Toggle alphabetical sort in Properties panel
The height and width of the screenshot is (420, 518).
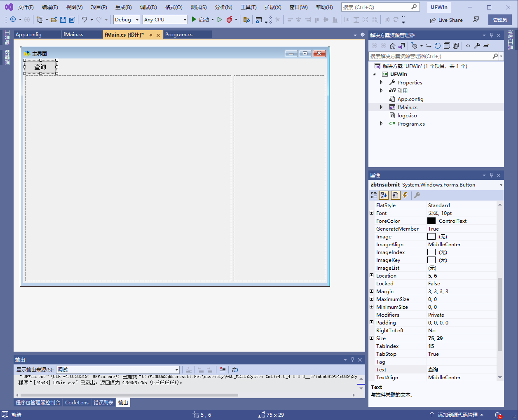(384, 195)
